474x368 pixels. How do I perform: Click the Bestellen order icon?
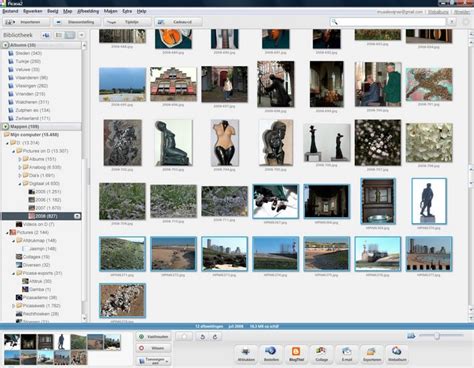271,354
